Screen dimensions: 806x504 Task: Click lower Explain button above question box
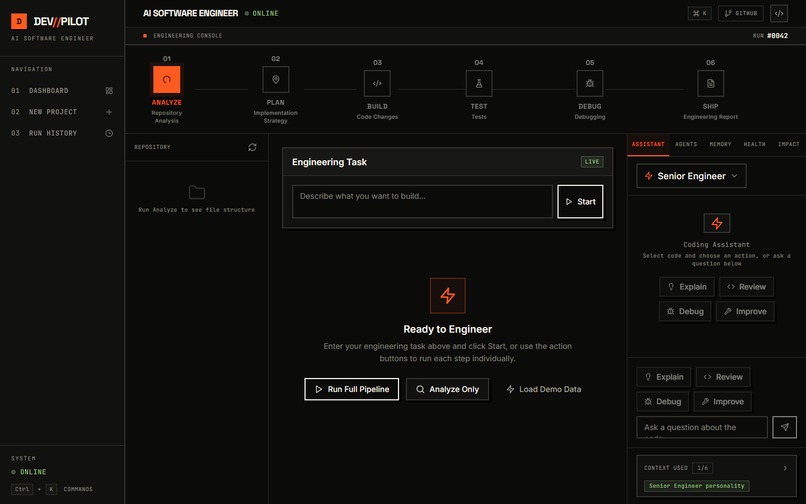[x=664, y=377]
